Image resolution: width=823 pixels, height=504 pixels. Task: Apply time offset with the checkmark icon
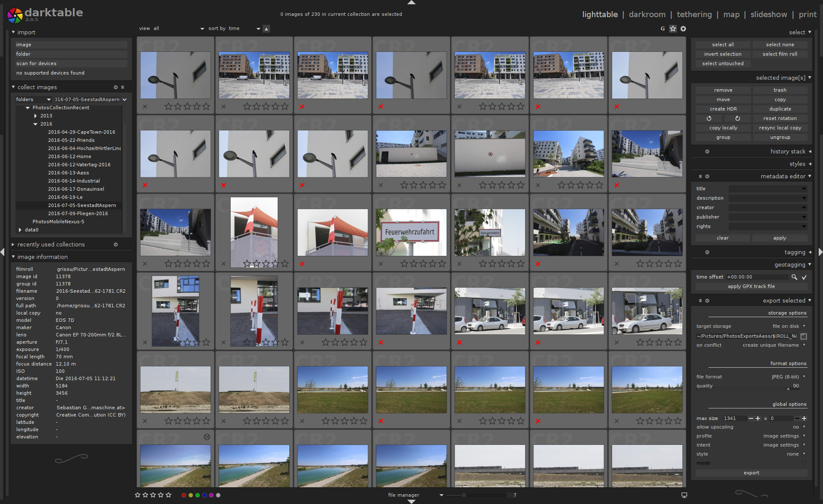804,277
